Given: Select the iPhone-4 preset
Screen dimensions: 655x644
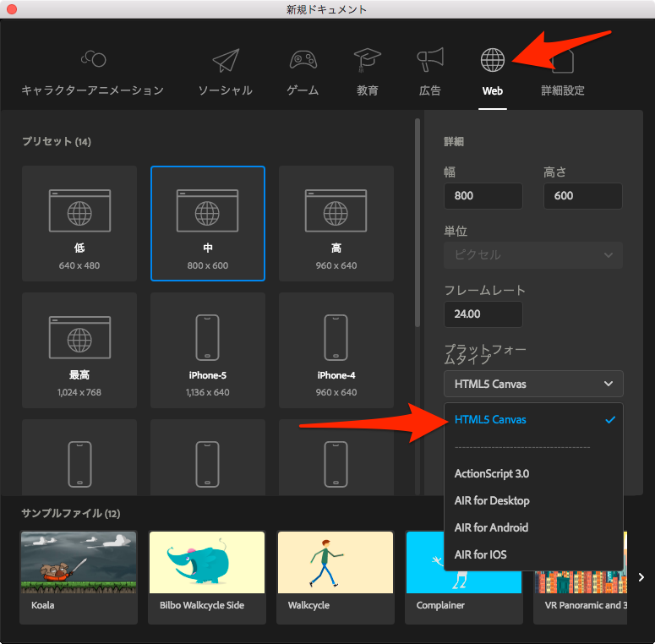Looking at the screenshot, I should pos(336,350).
